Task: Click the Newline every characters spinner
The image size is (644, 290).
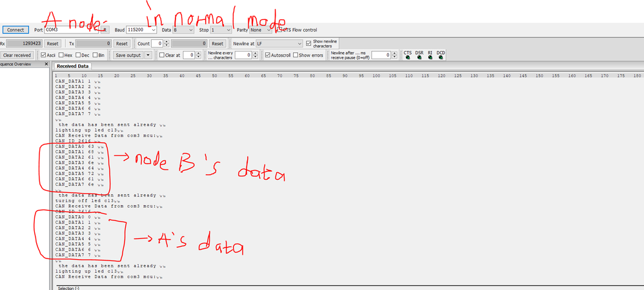Action: (x=246, y=55)
